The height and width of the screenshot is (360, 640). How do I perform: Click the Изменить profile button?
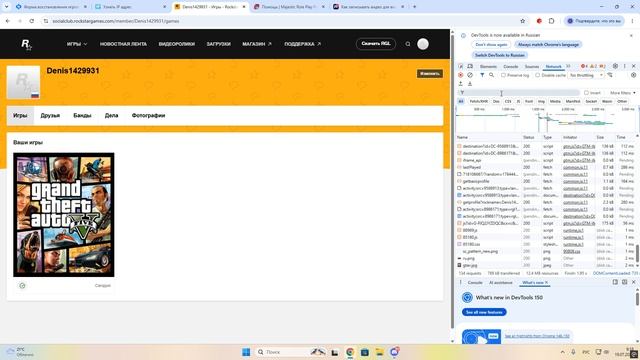pos(429,73)
